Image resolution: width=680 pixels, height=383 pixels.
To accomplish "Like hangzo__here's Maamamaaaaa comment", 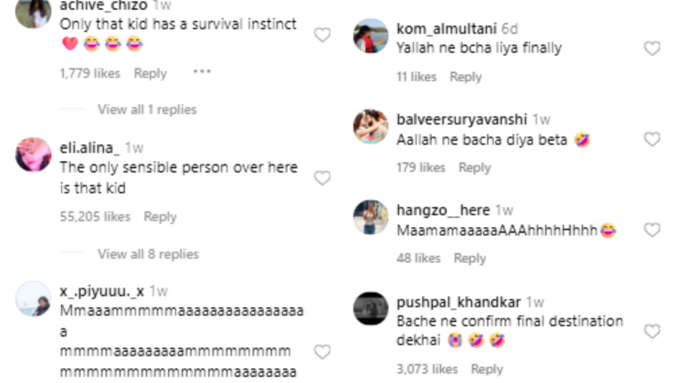I will click(x=652, y=230).
